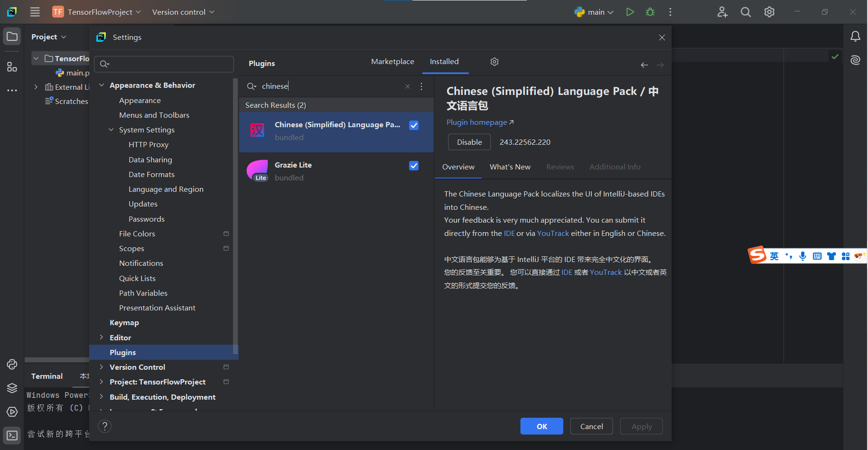Open Project view options dropdown
This screenshot has width=868, height=450.
point(49,37)
